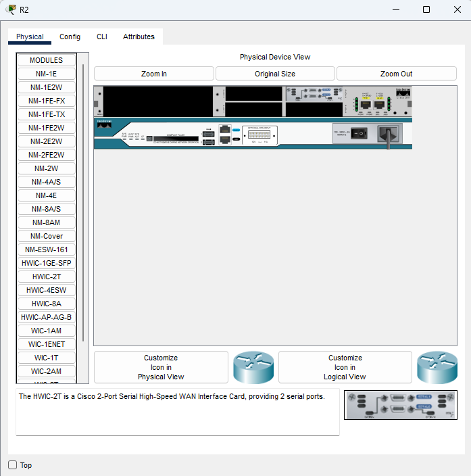Select the HWIC-1GE-SFP module
Screen dimensions: 471x476
pos(47,263)
